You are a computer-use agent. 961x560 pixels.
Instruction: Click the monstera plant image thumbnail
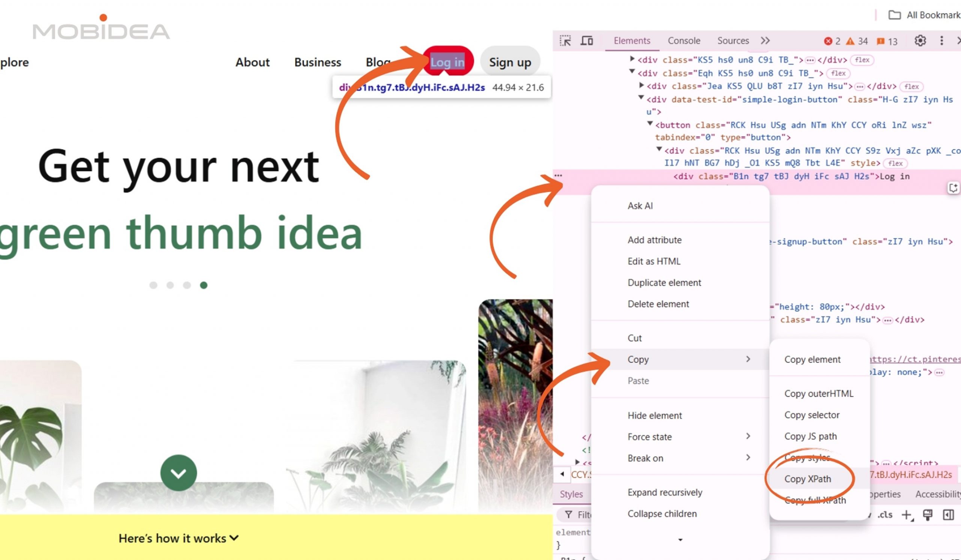40,437
